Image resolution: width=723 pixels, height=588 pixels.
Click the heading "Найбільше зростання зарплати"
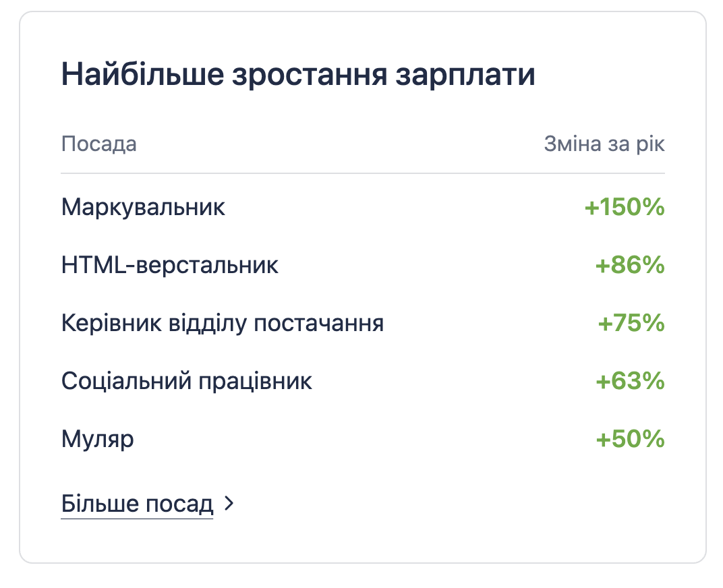pyautogui.click(x=297, y=74)
